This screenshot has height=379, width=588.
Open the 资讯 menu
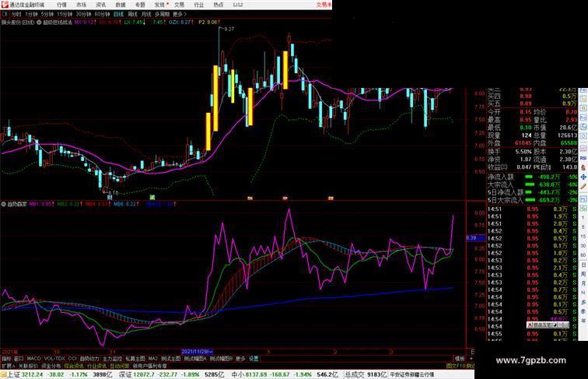click(x=100, y=5)
